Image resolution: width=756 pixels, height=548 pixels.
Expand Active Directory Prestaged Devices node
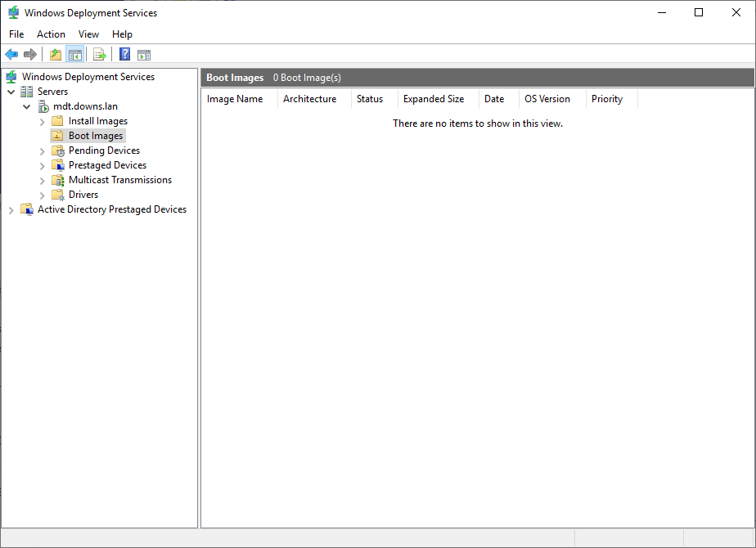tap(11, 210)
